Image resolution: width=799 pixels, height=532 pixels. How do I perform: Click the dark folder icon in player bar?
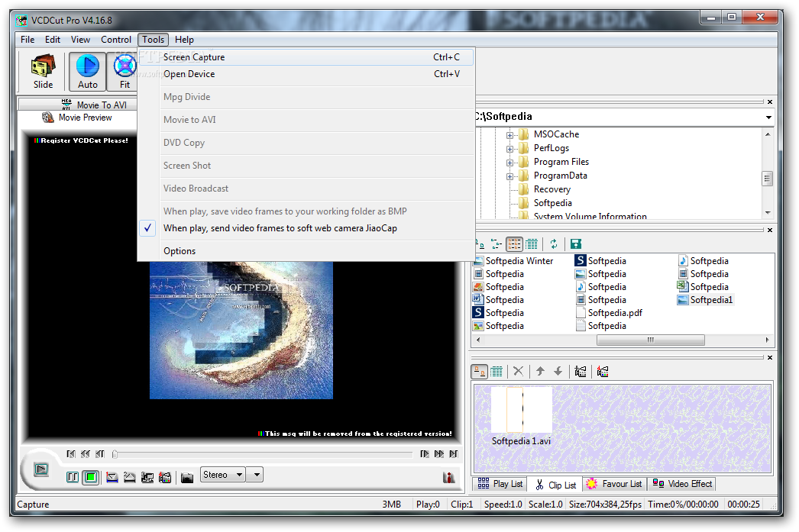tap(187, 477)
